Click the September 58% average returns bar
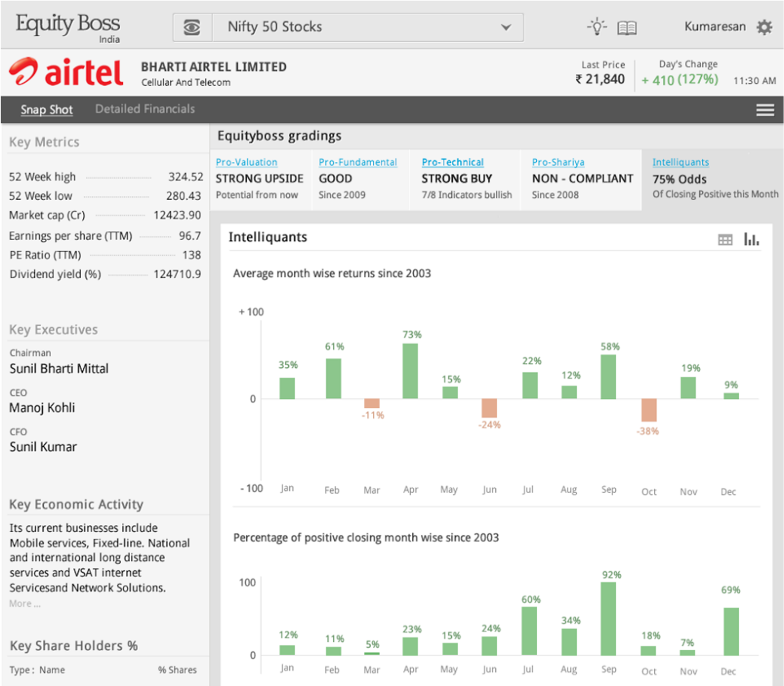Screen dimensions: 784x686 (608, 377)
